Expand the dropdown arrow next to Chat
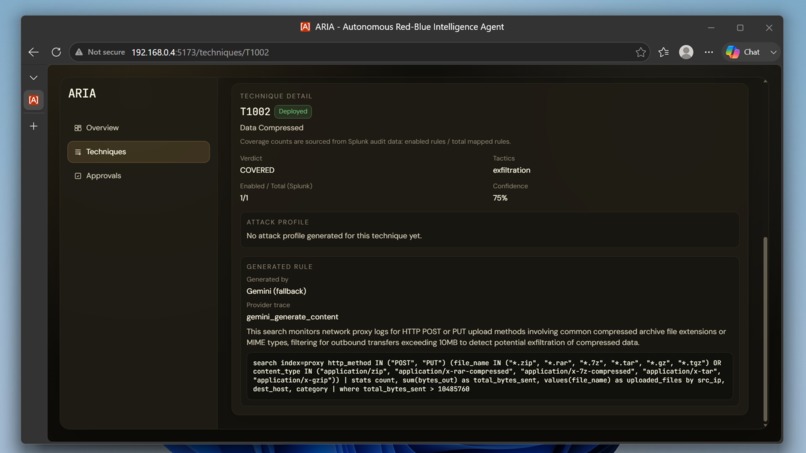 point(773,52)
